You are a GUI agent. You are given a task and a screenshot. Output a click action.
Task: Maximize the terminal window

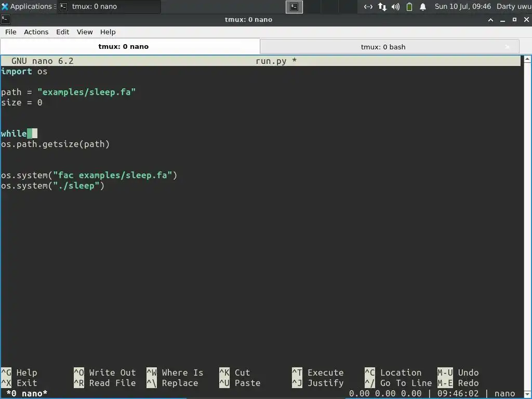coord(514,20)
